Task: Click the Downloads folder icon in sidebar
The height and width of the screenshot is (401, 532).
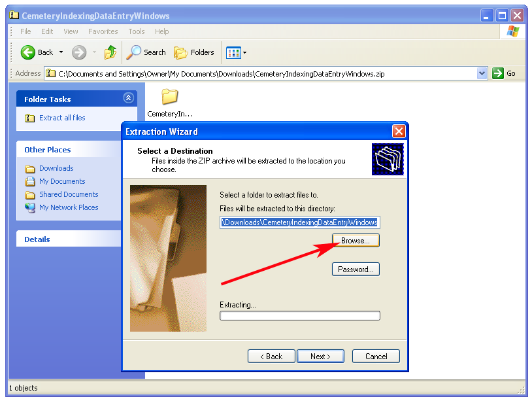Action: (x=30, y=168)
